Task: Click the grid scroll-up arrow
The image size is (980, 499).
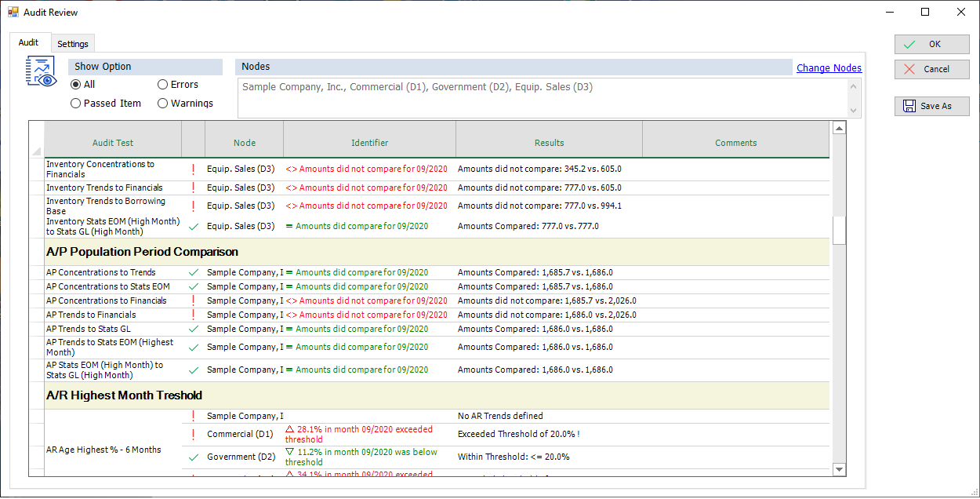Action: pos(839,129)
